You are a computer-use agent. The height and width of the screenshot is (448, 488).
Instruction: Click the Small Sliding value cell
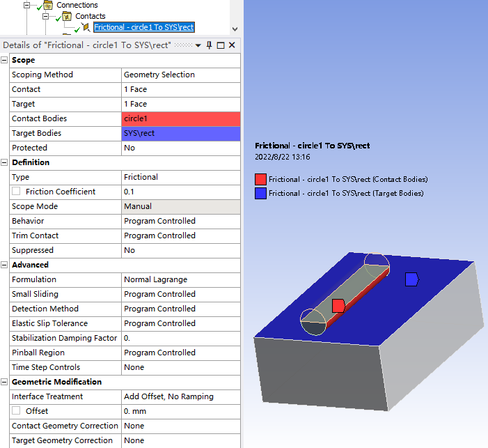(181, 295)
